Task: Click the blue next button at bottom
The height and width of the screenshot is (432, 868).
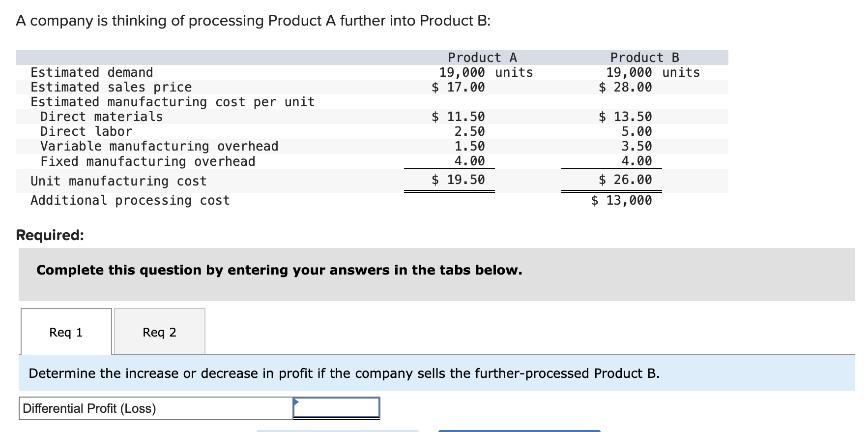Action: 520,431
